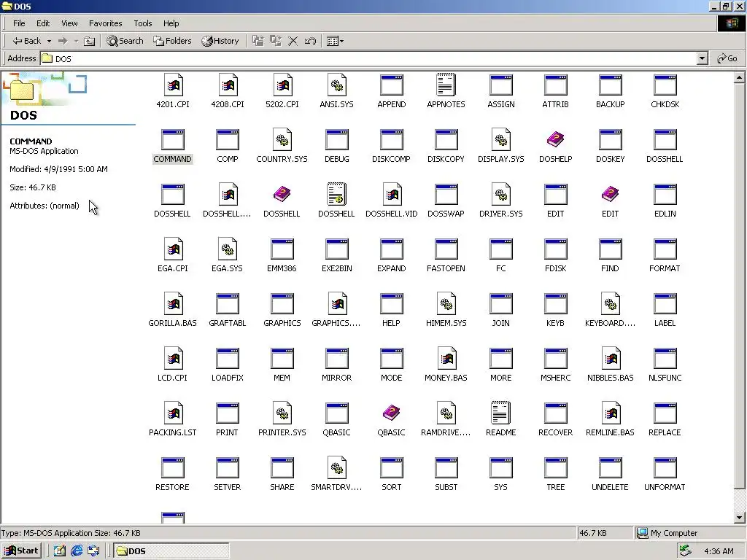
Task: Open the File menu
Action: [19, 23]
